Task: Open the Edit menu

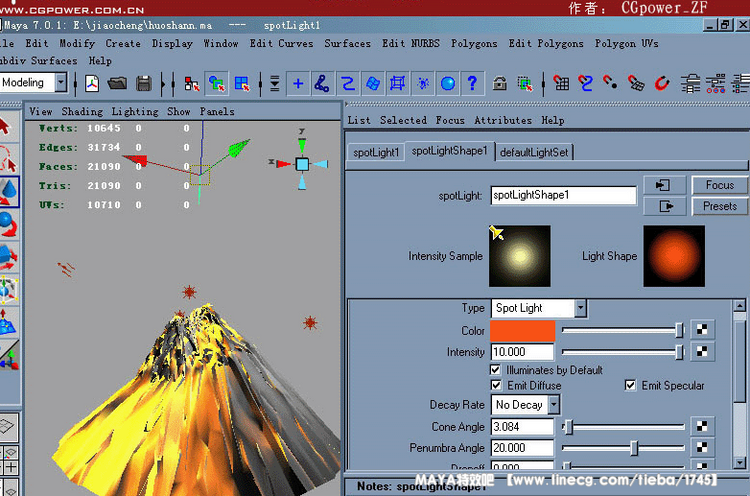Action: tap(37, 43)
